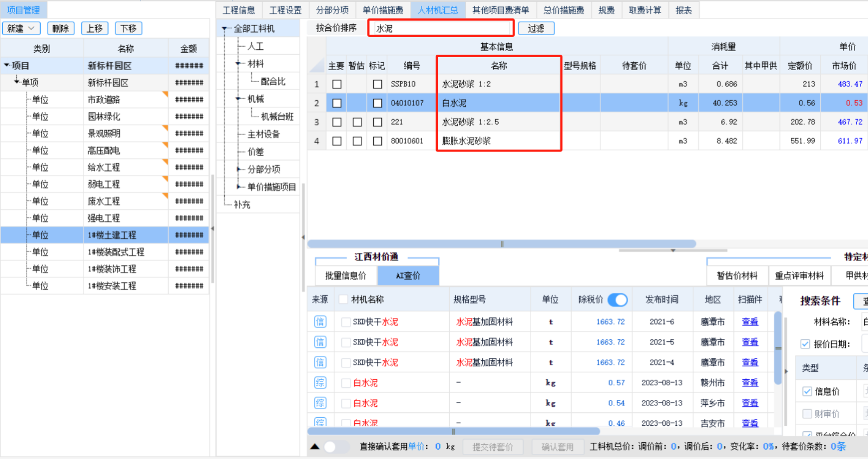Click the 按合价排序 button

(336, 28)
